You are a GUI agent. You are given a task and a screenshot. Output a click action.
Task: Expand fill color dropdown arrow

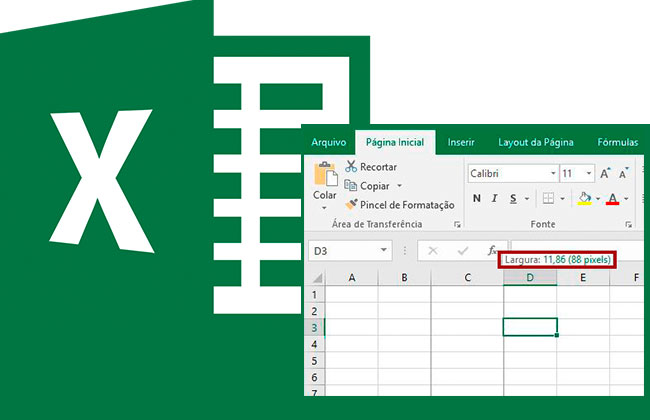(598, 199)
